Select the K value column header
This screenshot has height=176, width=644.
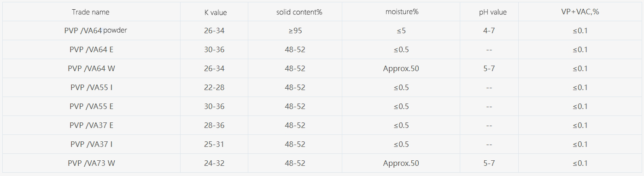coord(216,12)
